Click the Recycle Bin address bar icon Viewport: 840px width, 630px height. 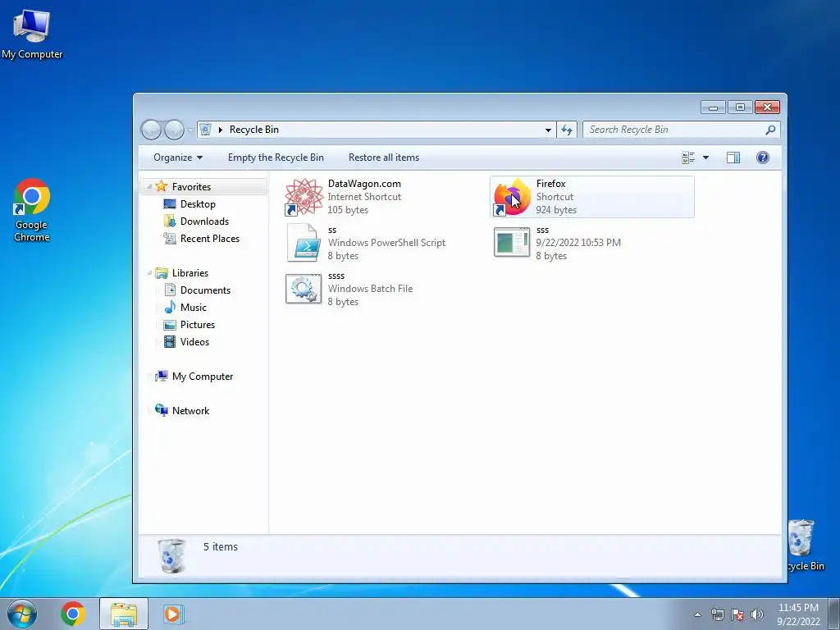click(x=205, y=130)
